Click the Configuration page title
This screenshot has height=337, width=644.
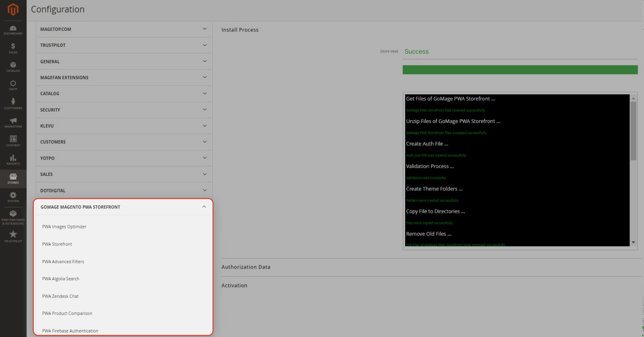[x=58, y=9]
